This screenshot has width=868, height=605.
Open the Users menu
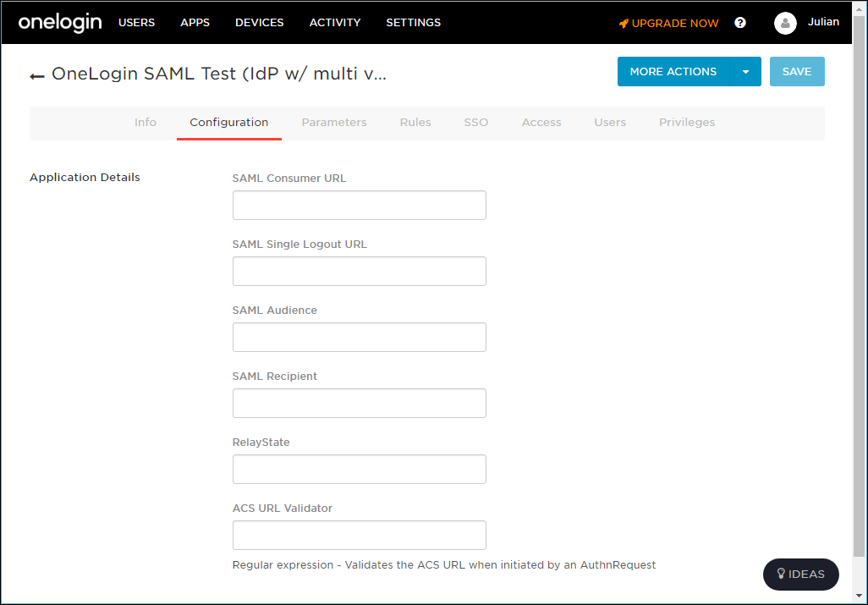[137, 23]
